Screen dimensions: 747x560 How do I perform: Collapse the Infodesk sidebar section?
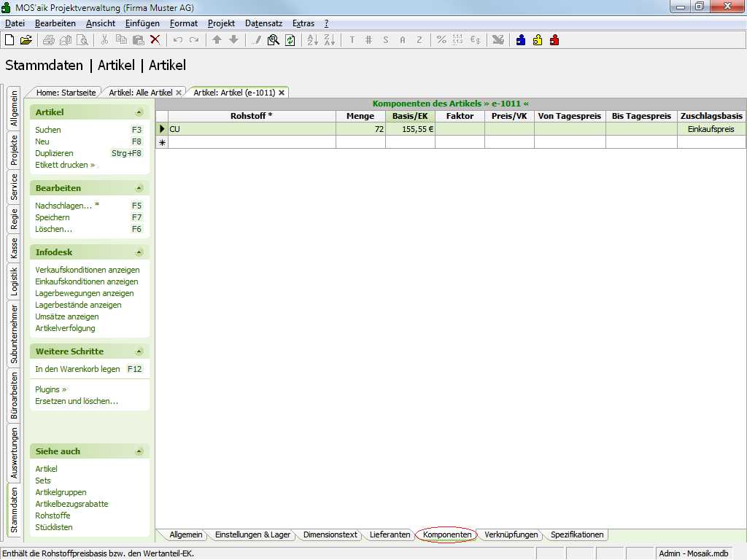[139, 252]
